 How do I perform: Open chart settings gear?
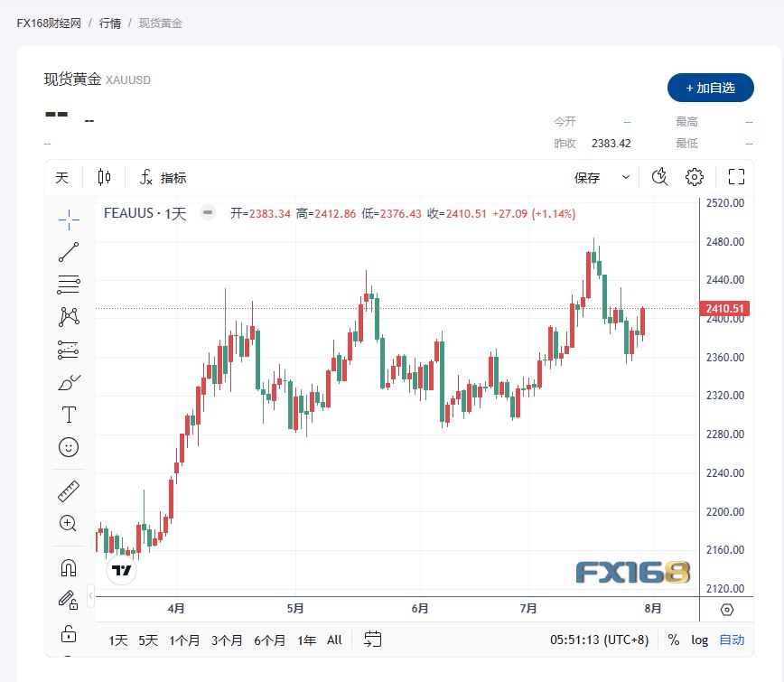[x=694, y=177]
